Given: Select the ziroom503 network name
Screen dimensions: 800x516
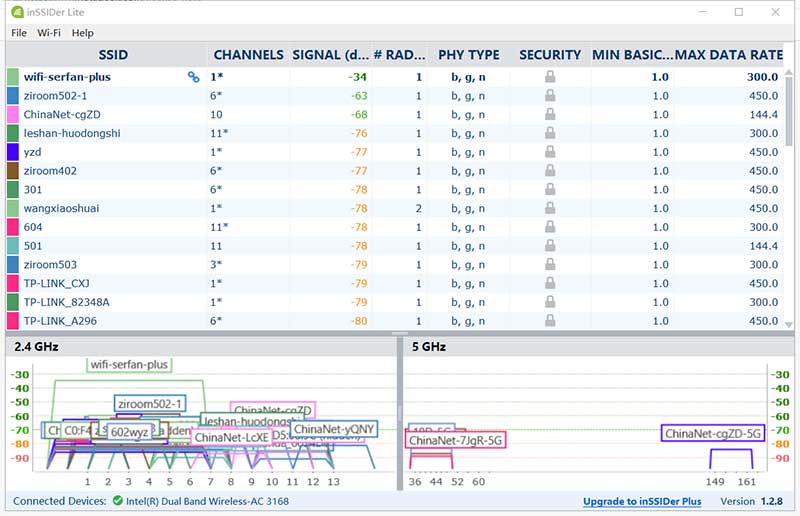Looking at the screenshot, I should (50, 265).
